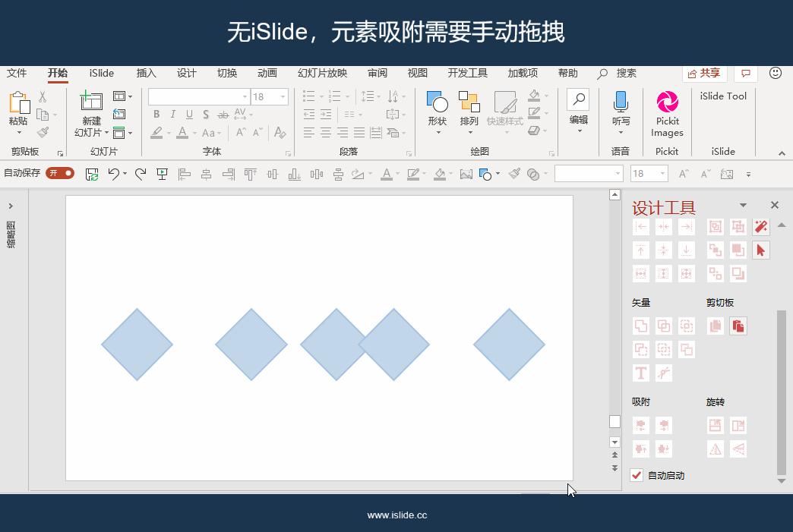Click the first rotate icon under 旋转
Image resolution: width=793 pixels, height=532 pixels.
click(x=715, y=426)
